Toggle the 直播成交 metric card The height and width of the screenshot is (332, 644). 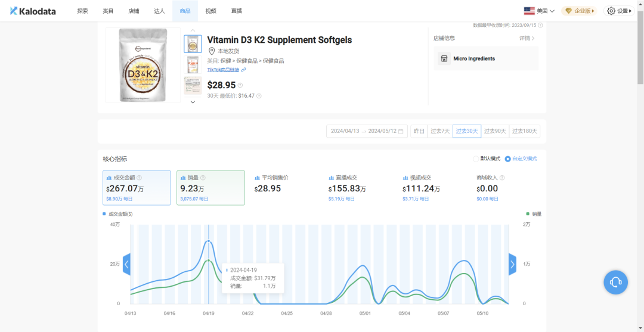coord(360,188)
